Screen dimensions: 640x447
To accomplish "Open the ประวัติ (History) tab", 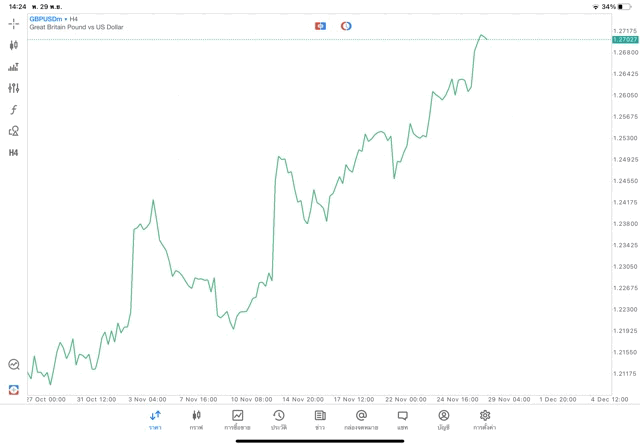I will [279, 419].
